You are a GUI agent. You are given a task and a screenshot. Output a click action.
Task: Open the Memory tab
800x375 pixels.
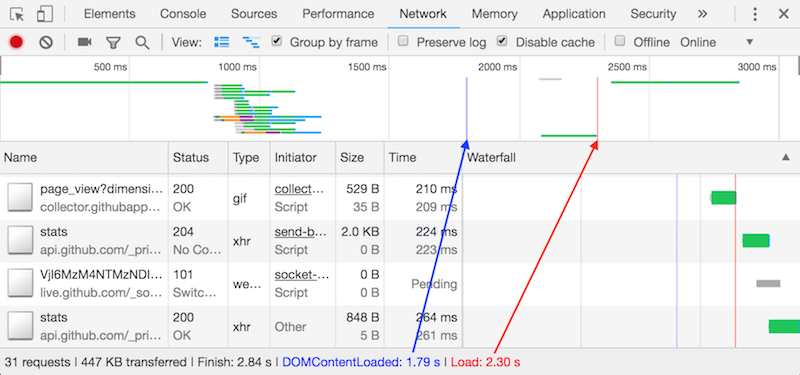tap(495, 14)
